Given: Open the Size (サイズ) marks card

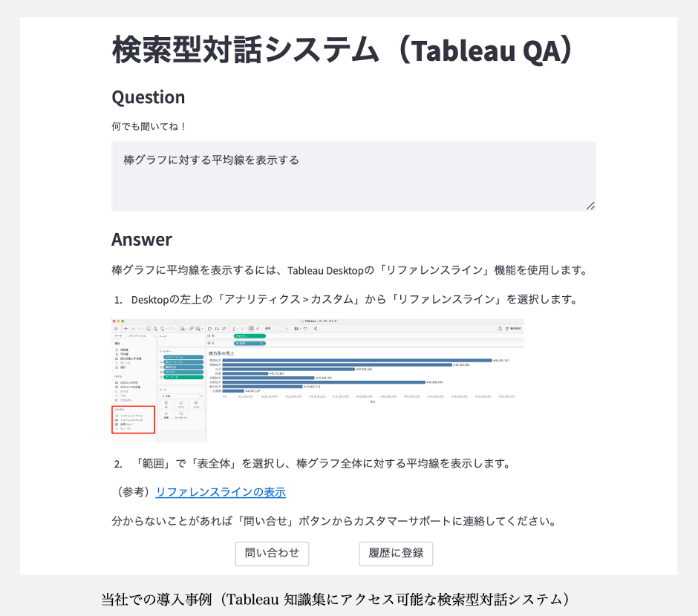Looking at the screenshot, I should (x=180, y=404).
